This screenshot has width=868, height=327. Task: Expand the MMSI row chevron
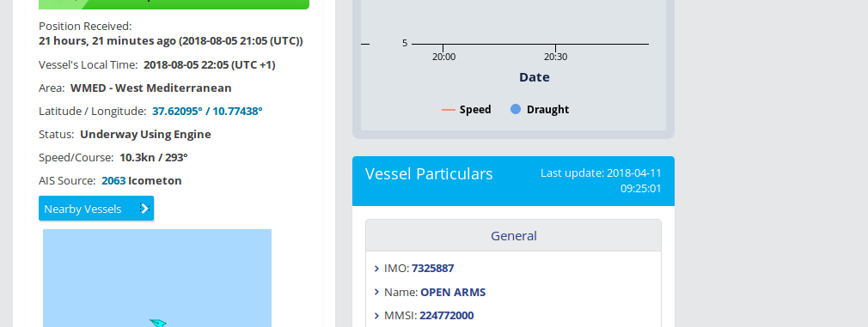coord(377,316)
